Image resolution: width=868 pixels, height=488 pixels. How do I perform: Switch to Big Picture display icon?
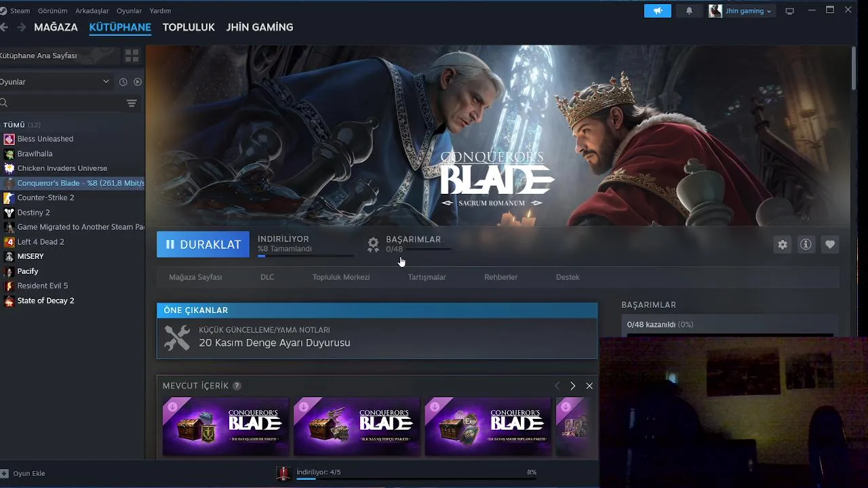click(789, 11)
